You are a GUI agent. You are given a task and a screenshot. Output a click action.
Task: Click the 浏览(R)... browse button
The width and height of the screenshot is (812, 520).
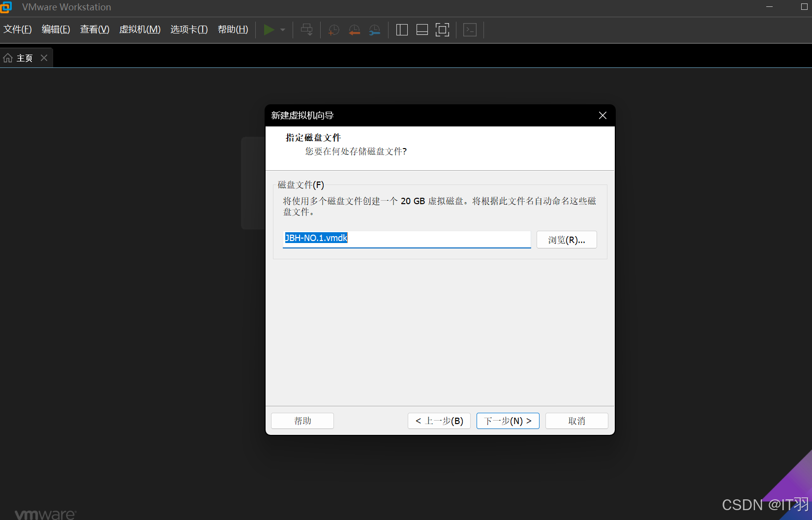pyautogui.click(x=567, y=240)
